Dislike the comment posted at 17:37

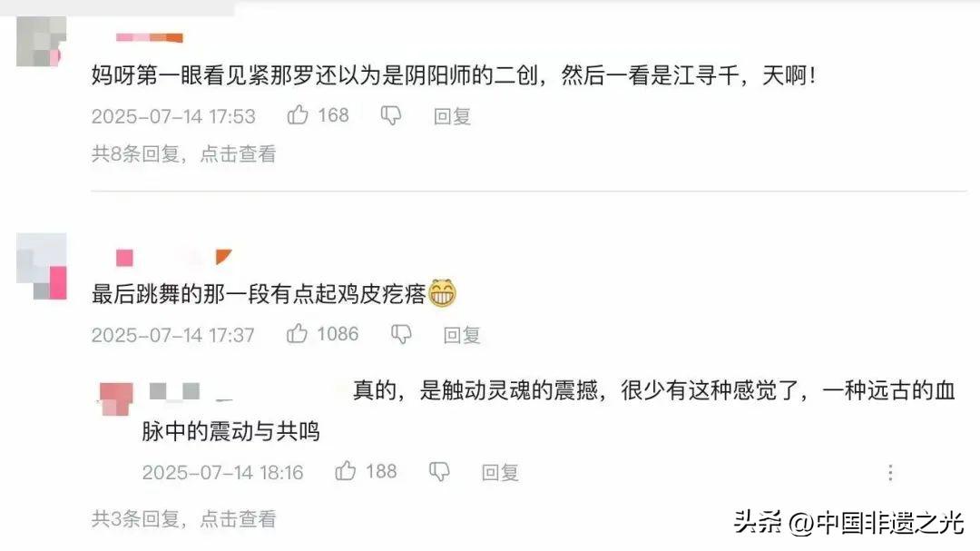coord(401,335)
